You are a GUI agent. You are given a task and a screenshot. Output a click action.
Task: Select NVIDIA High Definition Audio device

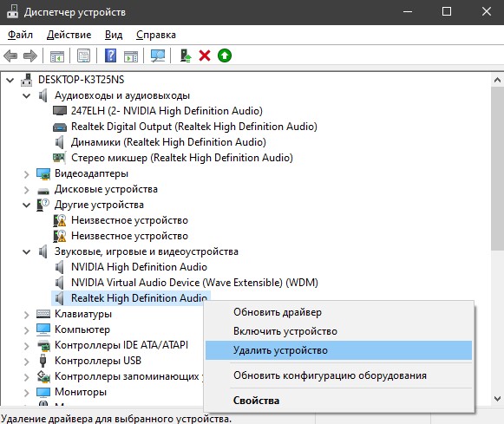[139, 267]
